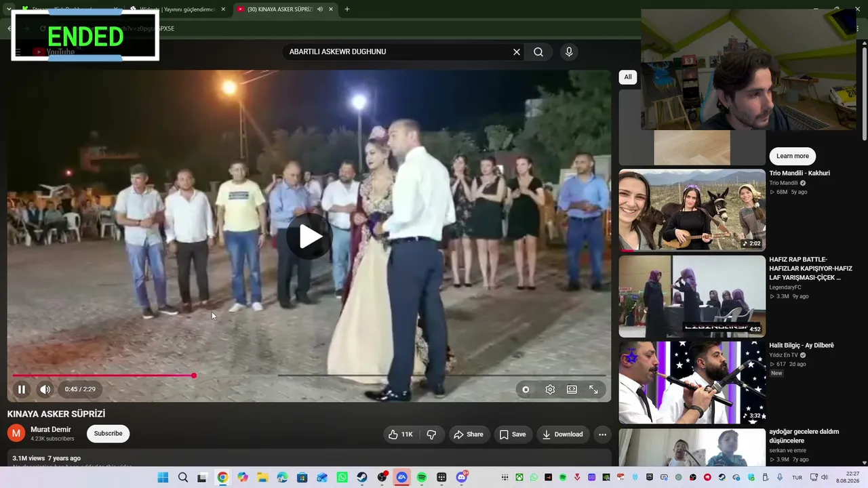The height and width of the screenshot is (488, 868).
Task: Open the Yıldız En TV channel name
Action: pos(784,355)
